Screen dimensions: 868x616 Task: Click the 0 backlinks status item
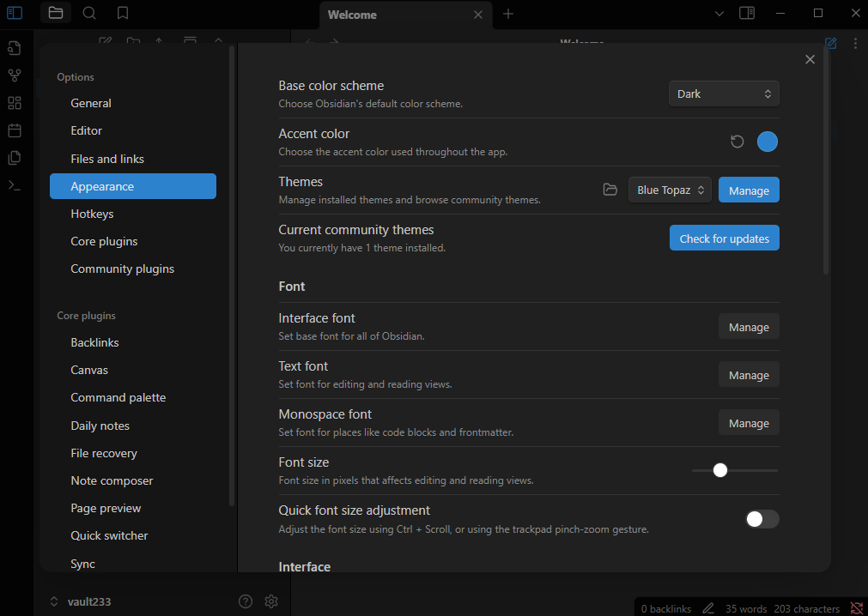point(666,608)
